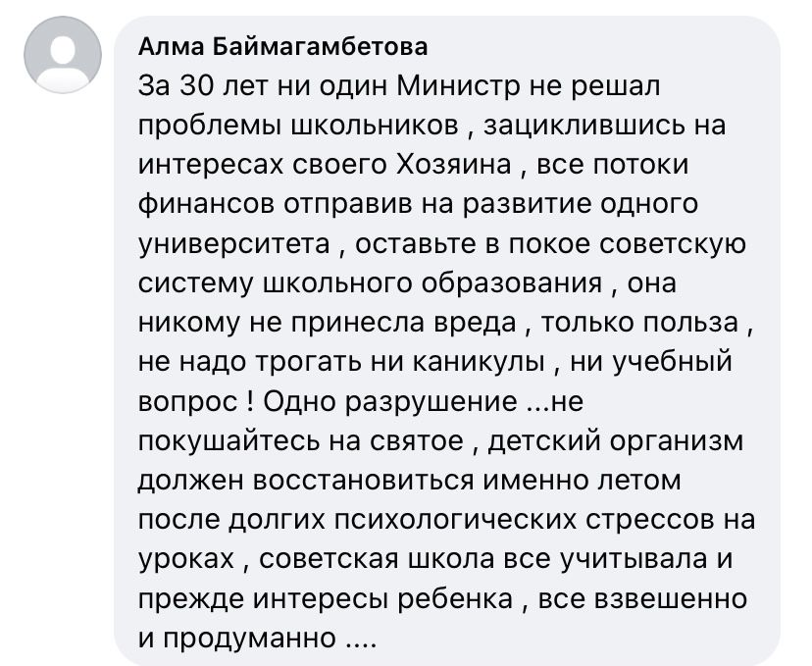Screen dimensions: 812x666
Task: Click the word "университета" in the comment
Action: (x=234, y=244)
